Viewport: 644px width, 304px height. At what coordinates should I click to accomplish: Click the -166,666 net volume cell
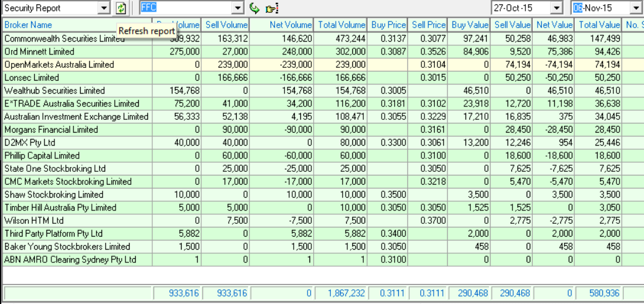click(x=282, y=78)
